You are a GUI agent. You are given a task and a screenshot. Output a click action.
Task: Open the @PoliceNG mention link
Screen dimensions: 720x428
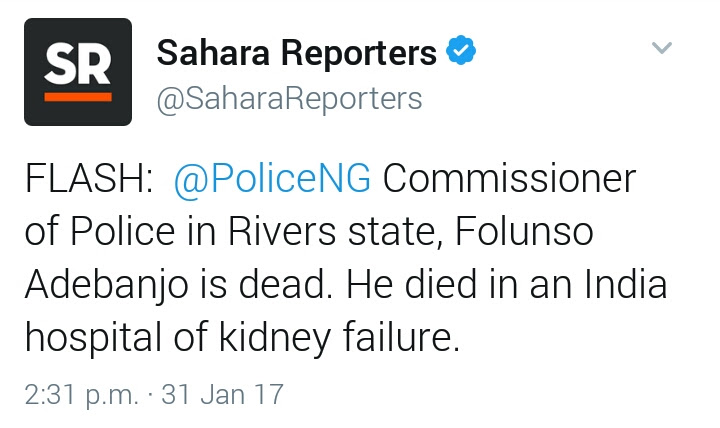tap(272, 180)
